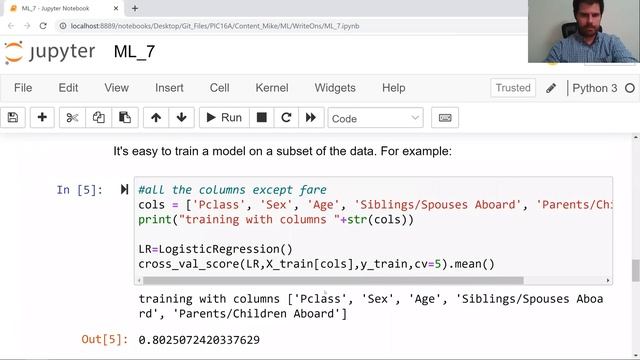640x360 pixels.
Task: Open the View menu
Action: [x=116, y=88]
